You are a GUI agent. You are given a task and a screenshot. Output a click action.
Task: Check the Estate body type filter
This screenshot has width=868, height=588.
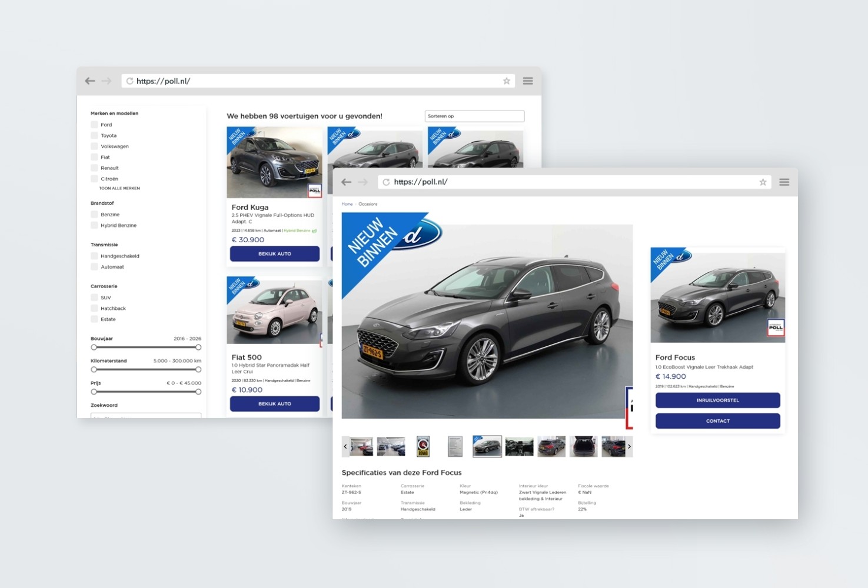pyautogui.click(x=94, y=319)
